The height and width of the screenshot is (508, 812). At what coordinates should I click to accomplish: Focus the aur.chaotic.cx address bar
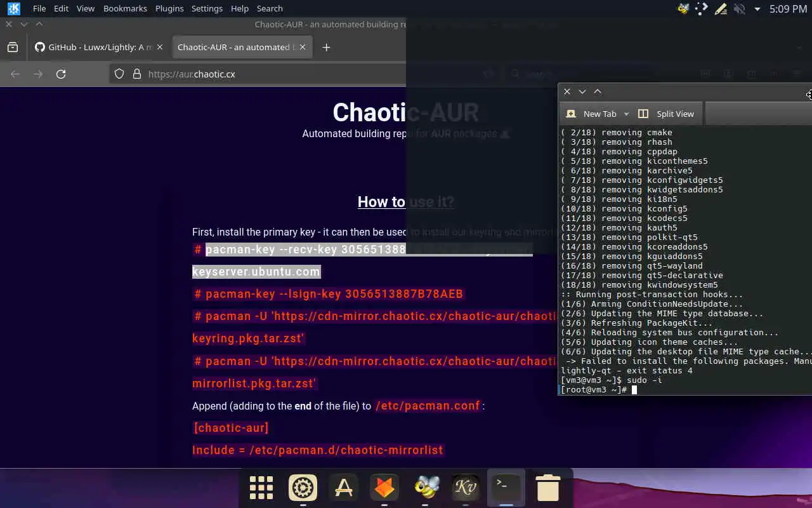click(x=192, y=74)
